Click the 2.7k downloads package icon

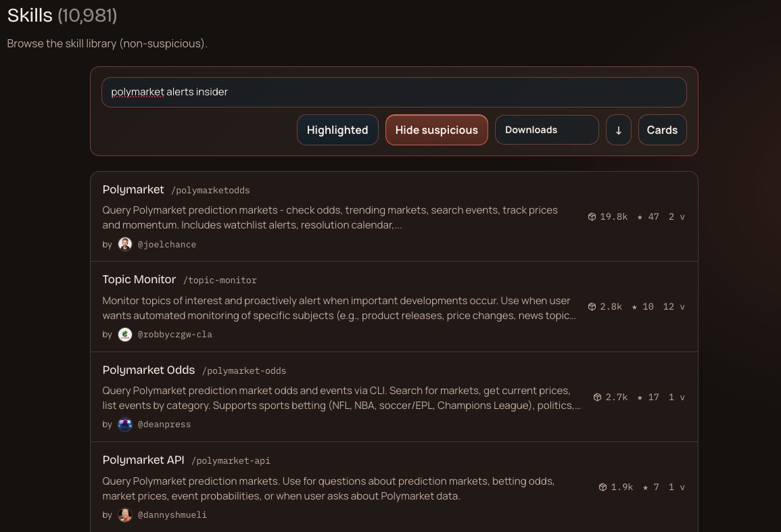click(x=597, y=397)
